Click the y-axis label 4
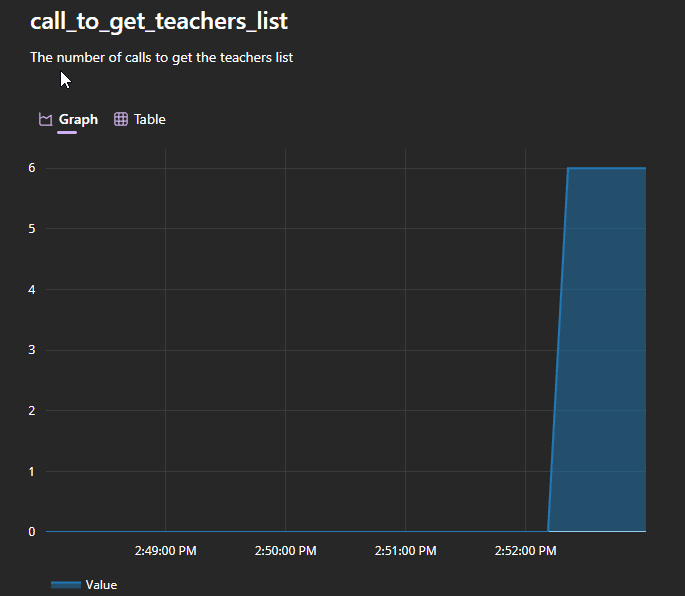The height and width of the screenshot is (596, 685). [32, 290]
